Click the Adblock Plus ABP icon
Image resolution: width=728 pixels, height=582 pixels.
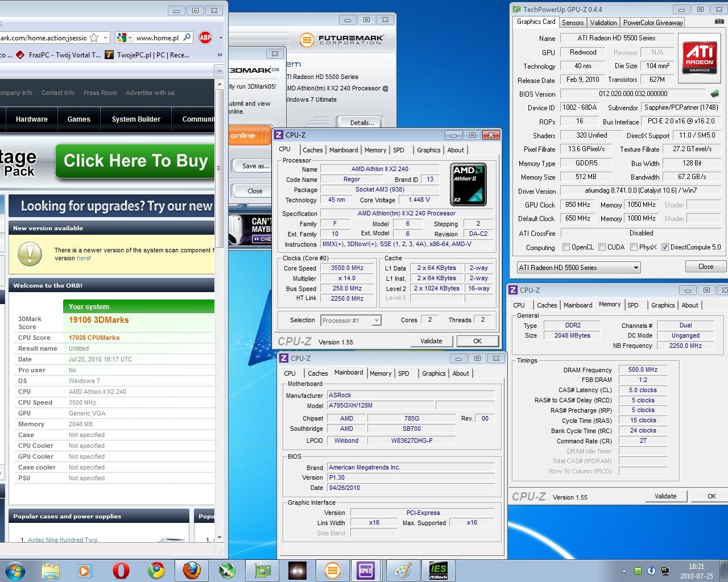205,38
